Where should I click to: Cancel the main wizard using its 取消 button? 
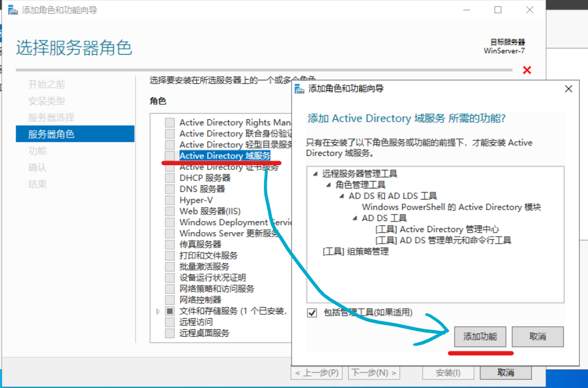click(x=506, y=373)
